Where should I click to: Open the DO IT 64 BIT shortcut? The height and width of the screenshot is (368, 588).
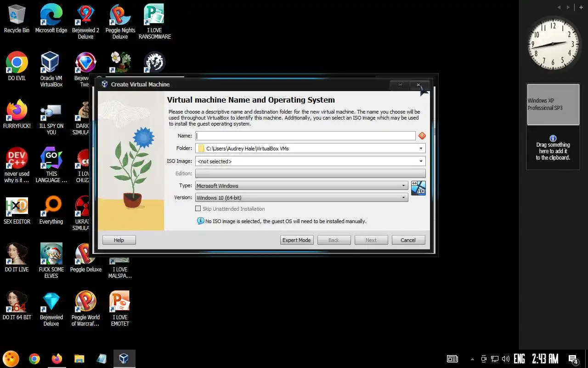(17, 305)
